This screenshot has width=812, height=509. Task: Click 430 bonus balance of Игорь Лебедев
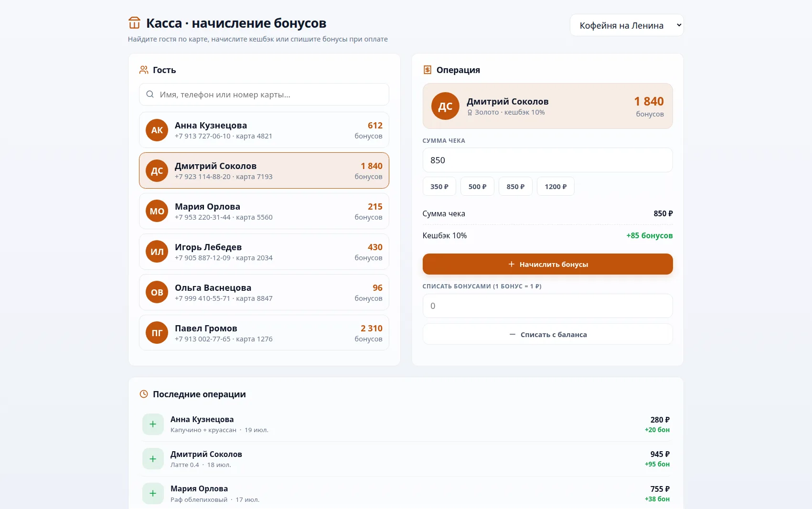[x=375, y=247]
